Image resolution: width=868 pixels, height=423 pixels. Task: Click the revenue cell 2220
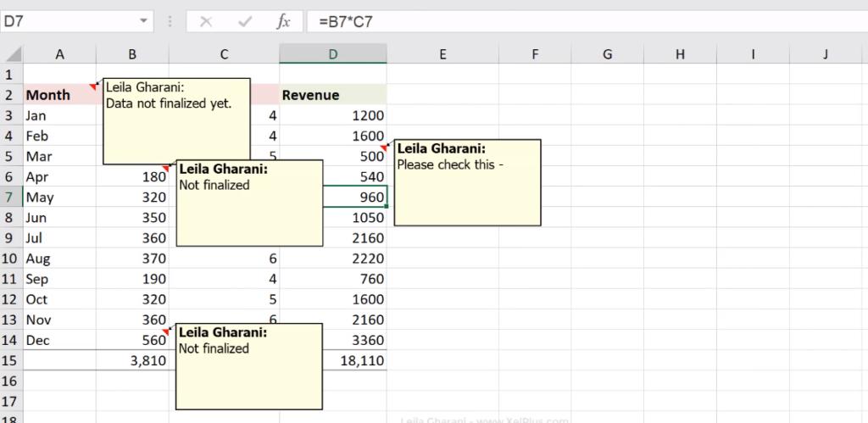tap(333, 259)
